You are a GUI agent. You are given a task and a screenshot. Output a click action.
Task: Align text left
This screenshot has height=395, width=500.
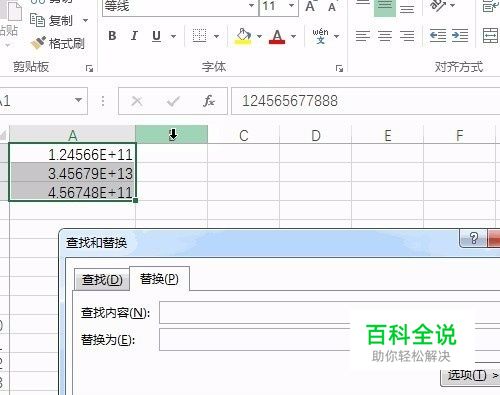(363, 36)
